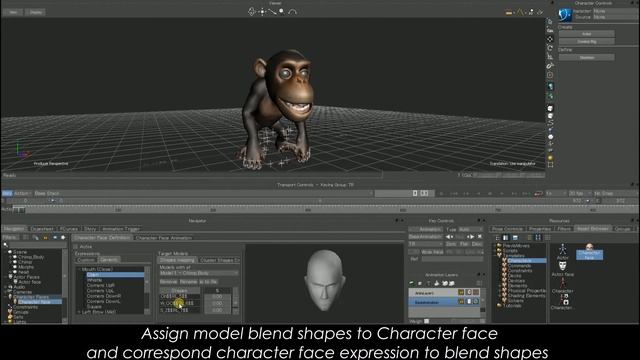This screenshot has height=360, width=640.
Task: Open the Model 1 - Chimp Body dropdown
Action: (x=199, y=273)
